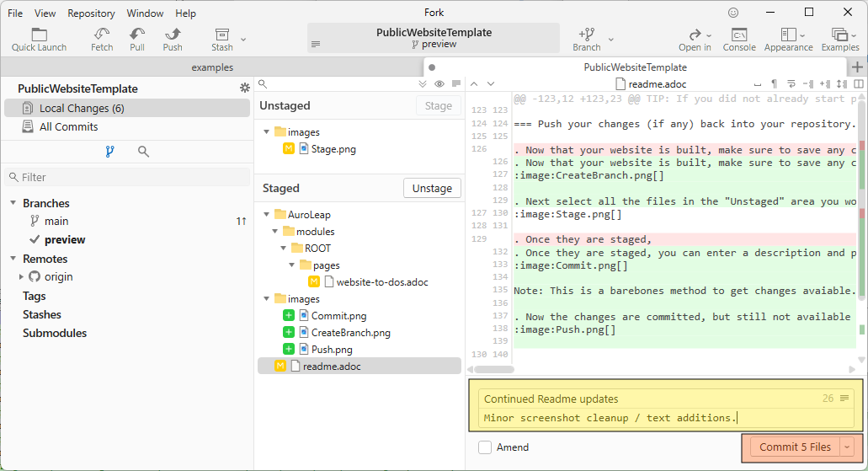
Task: Select the staged Push.png file
Action: point(332,349)
